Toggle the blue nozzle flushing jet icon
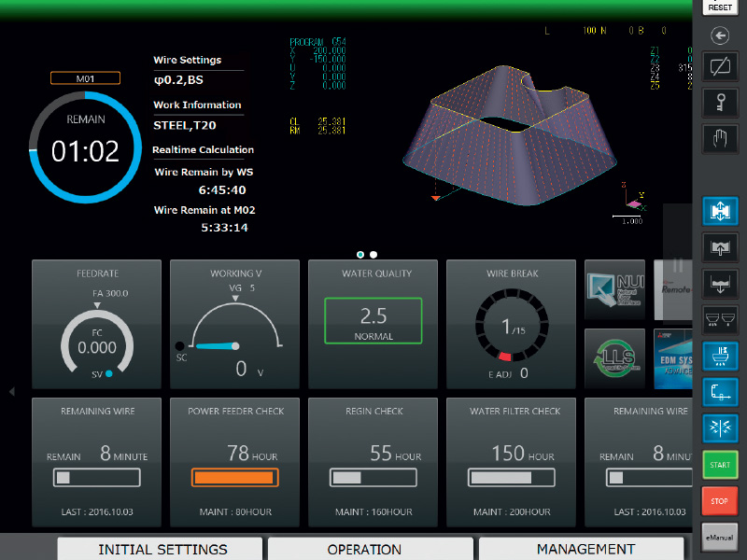Image resolution: width=747 pixels, height=560 pixels. tap(720, 356)
